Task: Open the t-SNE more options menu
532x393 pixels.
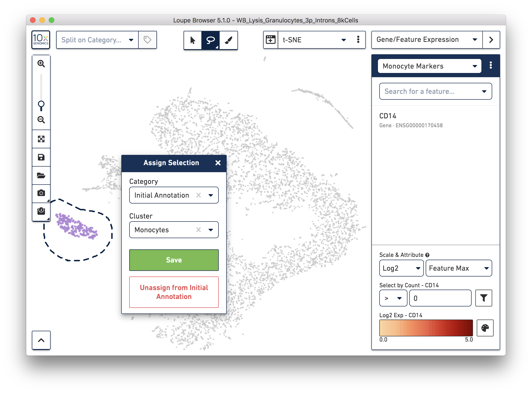Action: [358, 40]
